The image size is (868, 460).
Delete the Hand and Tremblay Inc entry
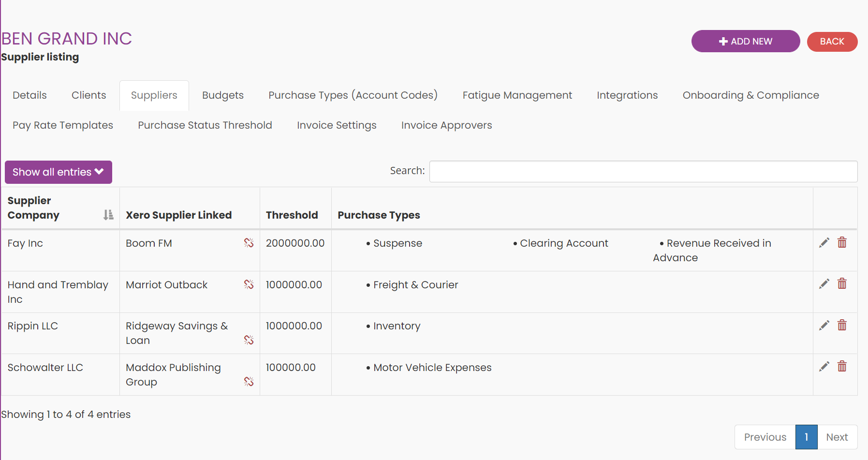click(x=842, y=283)
